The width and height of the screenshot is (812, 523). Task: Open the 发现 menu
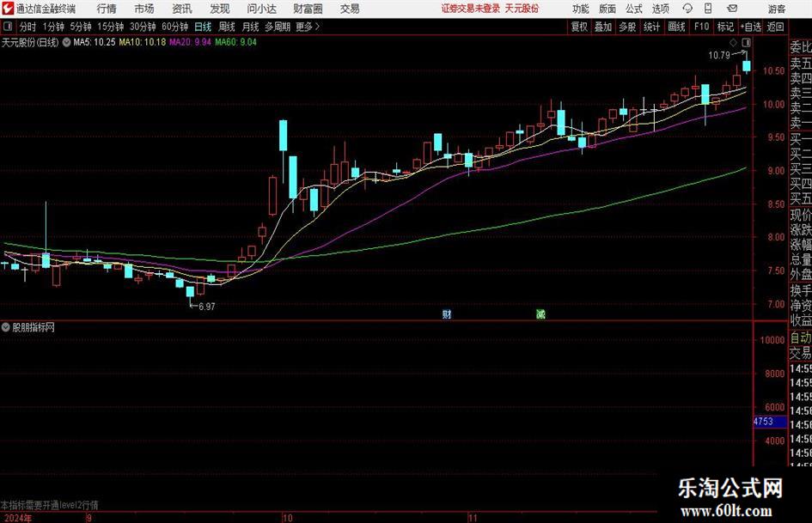[220, 9]
